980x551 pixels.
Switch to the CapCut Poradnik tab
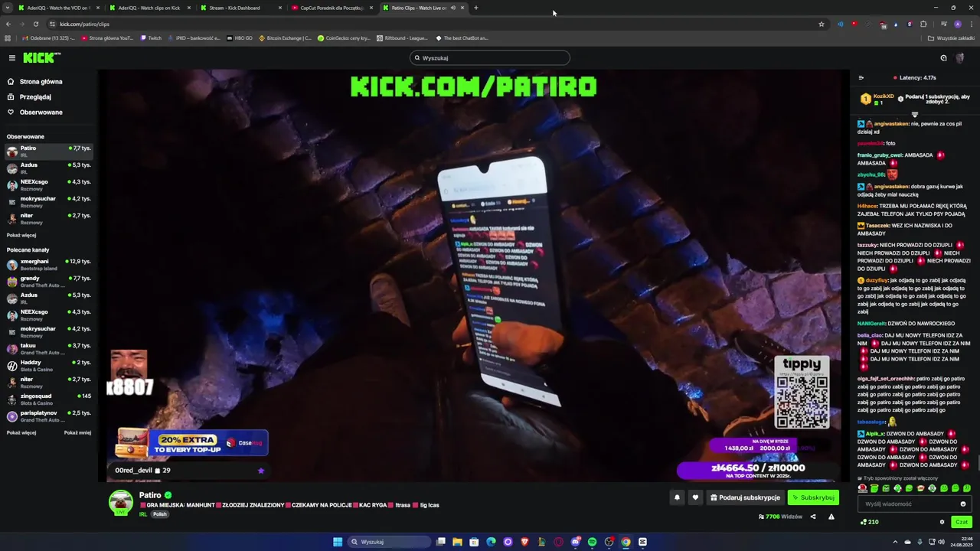(x=331, y=8)
